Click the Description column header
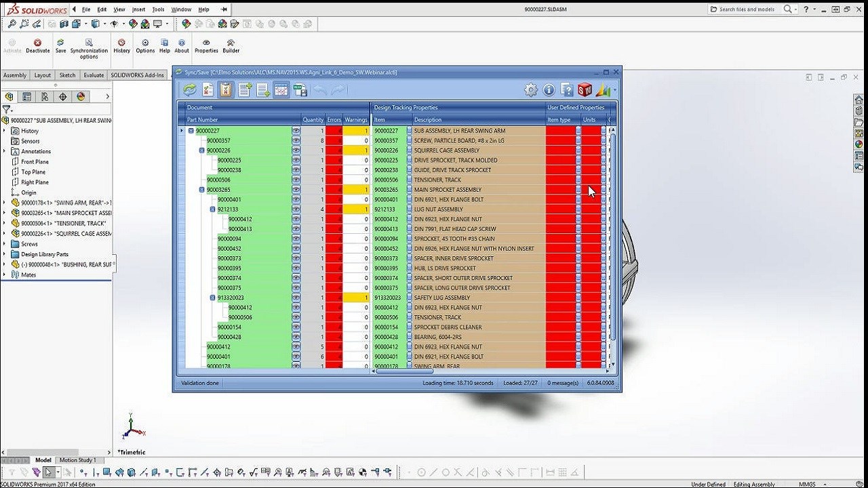 [x=478, y=120]
